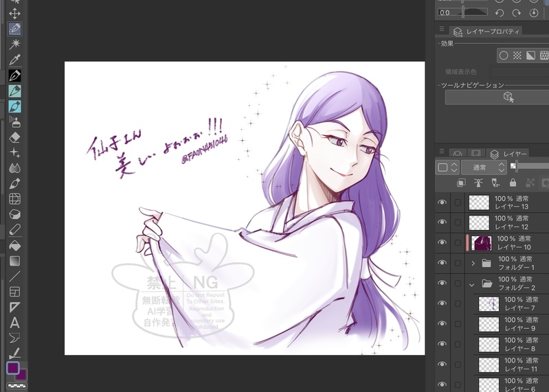Expand フォルダー 1 folder
Screen dimensions: 549x392
coord(473,264)
